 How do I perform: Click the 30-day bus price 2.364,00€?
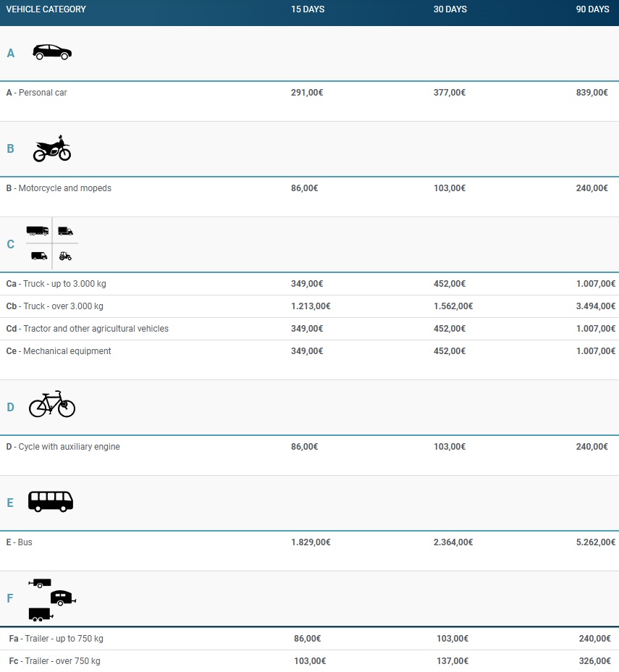453,542
